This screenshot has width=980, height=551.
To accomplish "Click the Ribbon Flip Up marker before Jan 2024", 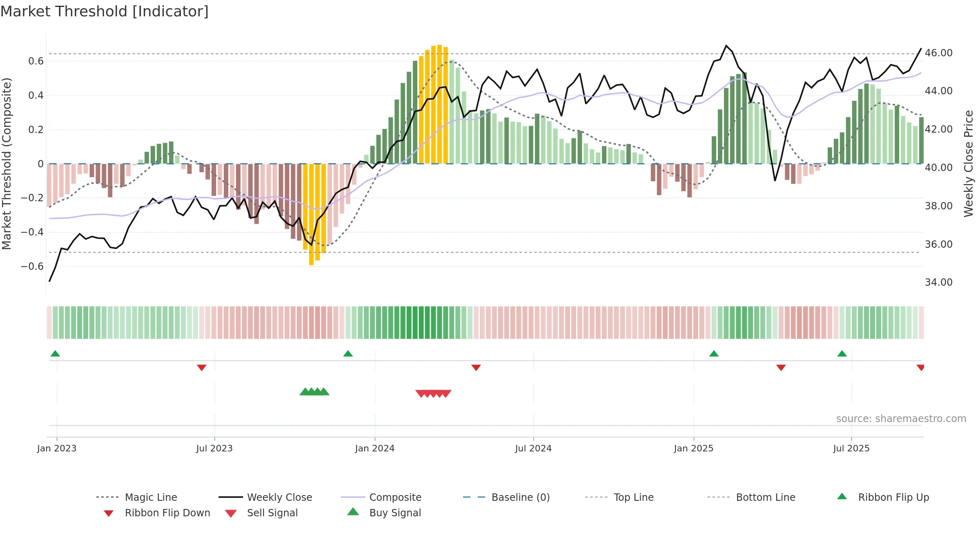I will pos(348,353).
